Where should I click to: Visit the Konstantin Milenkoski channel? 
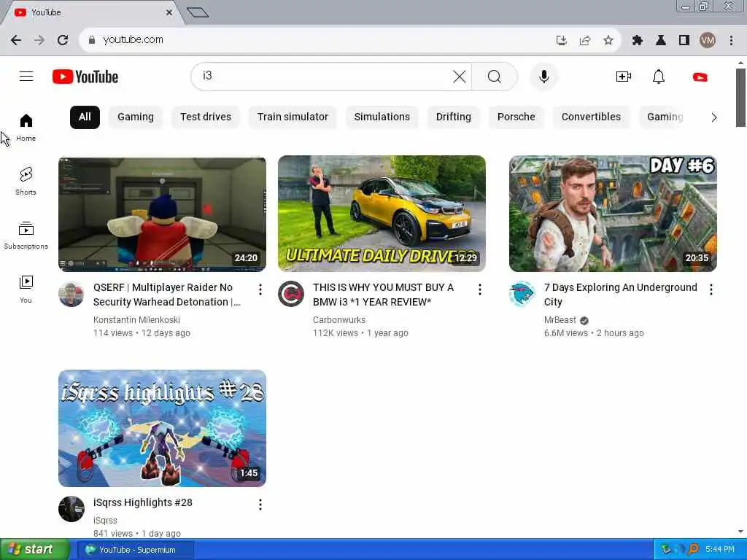pyautogui.click(x=136, y=320)
